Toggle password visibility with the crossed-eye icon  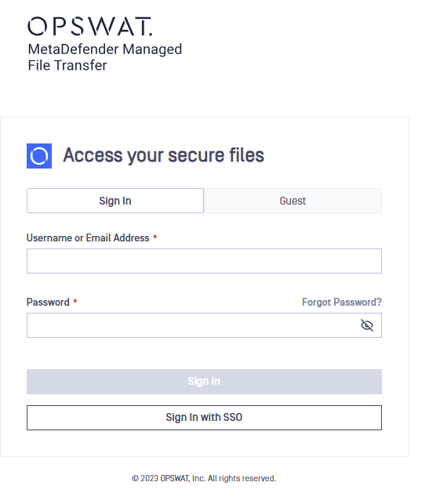(x=366, y=325)
